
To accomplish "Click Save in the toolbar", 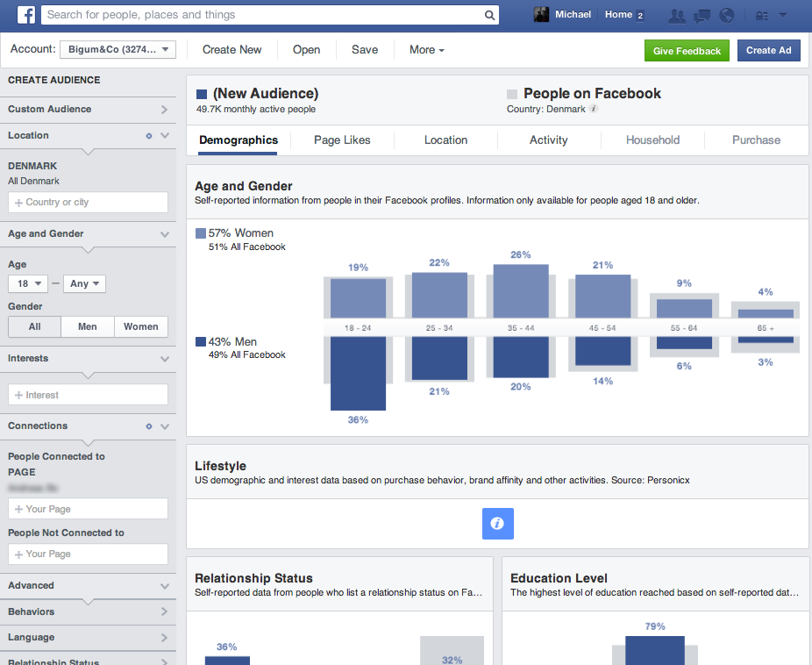I will [x=365, y=50].
